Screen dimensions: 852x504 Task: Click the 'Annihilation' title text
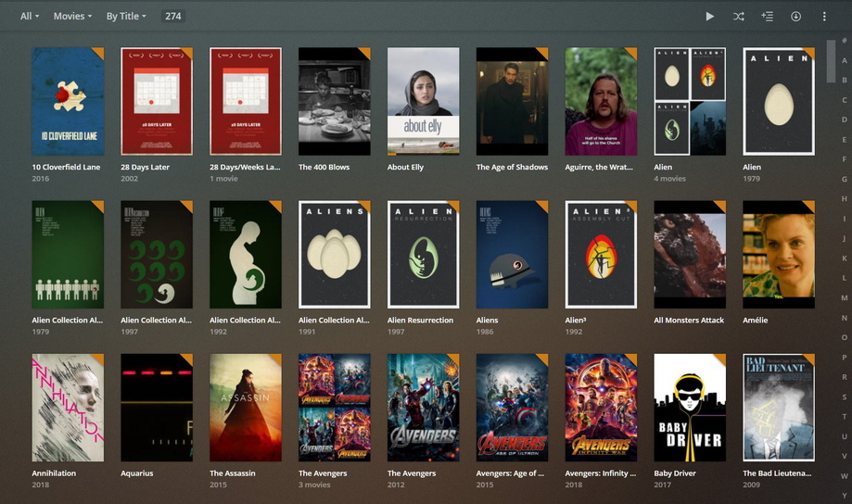(54, 473)
